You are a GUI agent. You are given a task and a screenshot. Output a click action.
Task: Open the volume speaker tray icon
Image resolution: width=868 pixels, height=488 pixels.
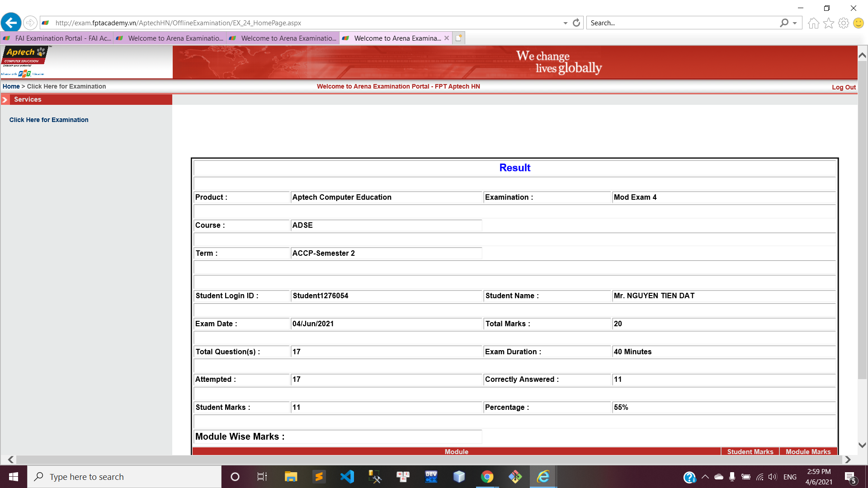772,477
